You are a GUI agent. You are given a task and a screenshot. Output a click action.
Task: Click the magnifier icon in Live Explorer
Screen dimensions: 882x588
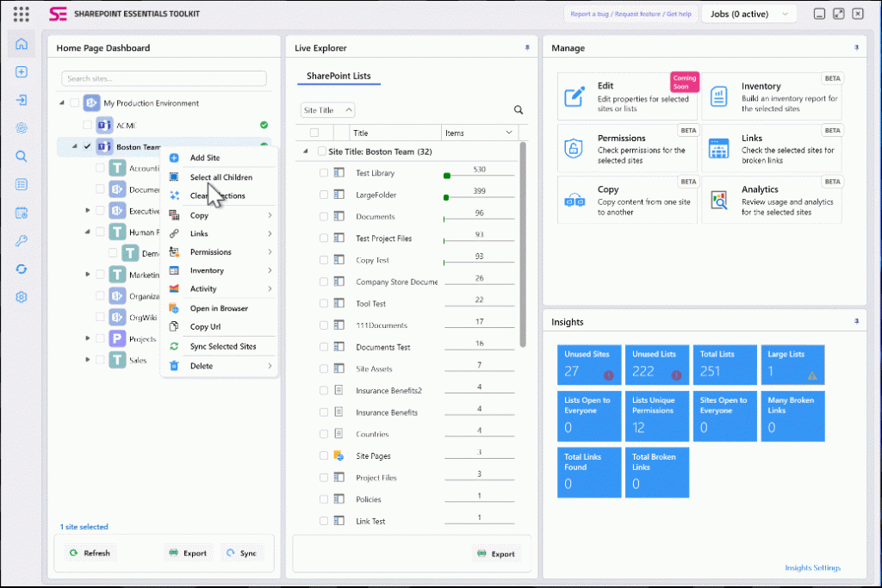click(519, 109)
